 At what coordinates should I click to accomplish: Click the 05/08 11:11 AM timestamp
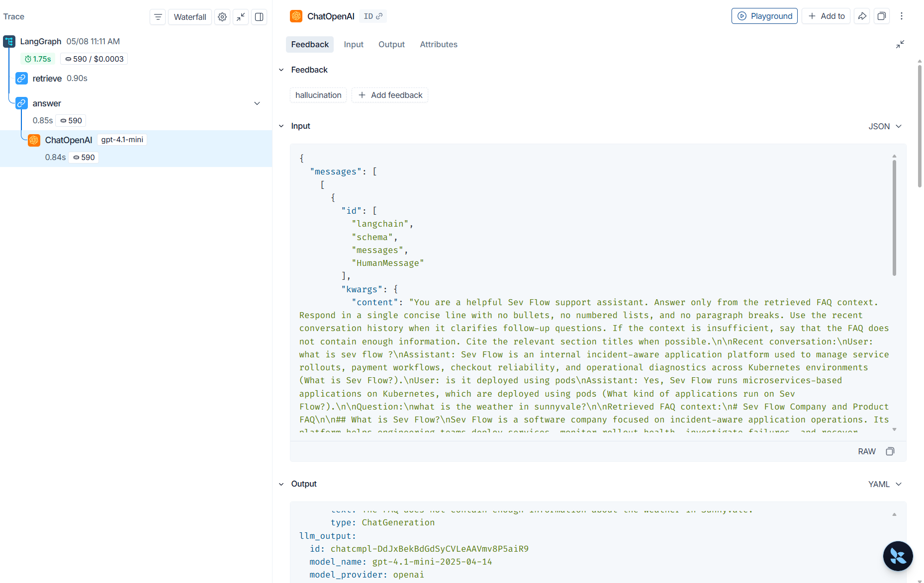point(93,41)
